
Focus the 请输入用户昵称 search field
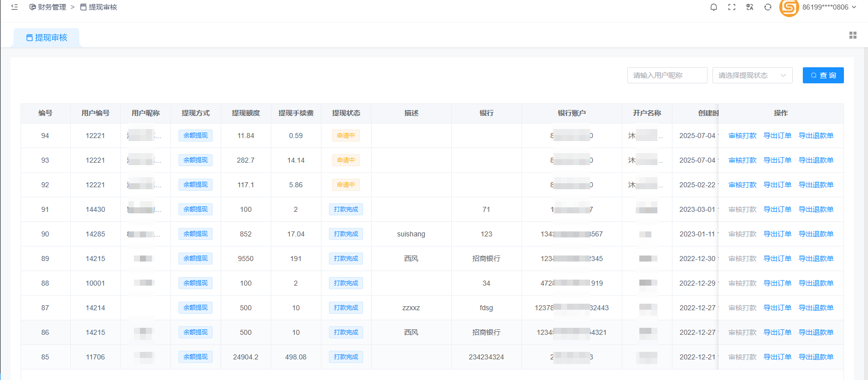667,75
